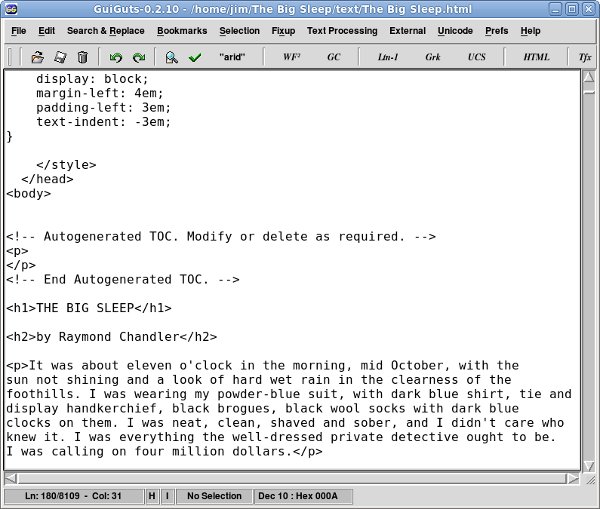Image resolution: width=600 pixels, height=509 pixels.
Task: Click the Ln: 180/8109 Col: 31 status button
Action: coord(73,496)
